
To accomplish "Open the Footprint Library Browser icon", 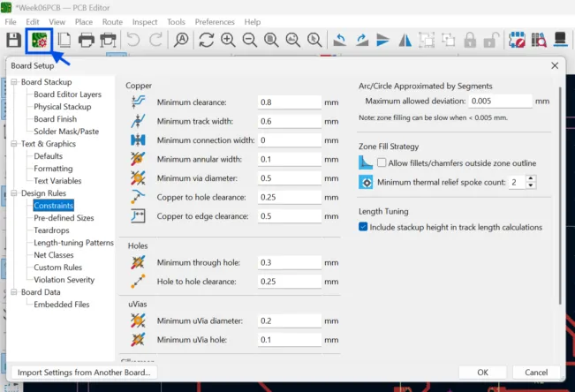I will pyautogui.click(x=539, y=40).
